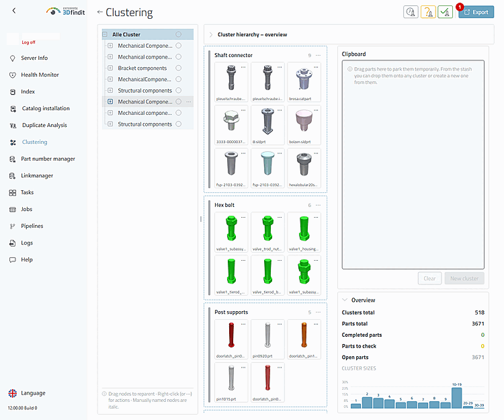The width and height of the screenshot is (504, 420).
Task: Open the options menu on pin0920.prt thumbnail
Action: click(x=280, y=324)
